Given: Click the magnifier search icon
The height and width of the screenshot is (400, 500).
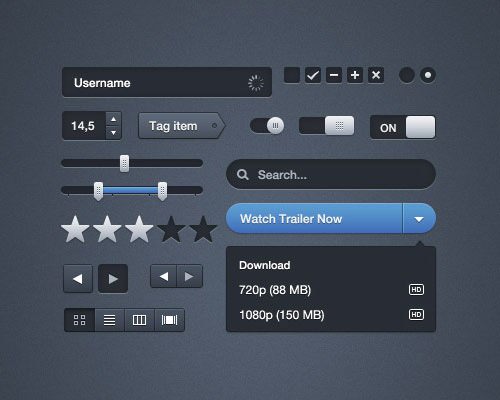Looking at the screenshot, I should [x=243, y=174].
